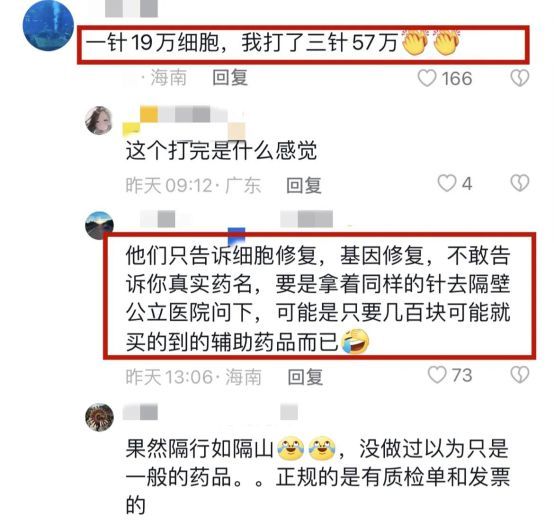Select the 他们只告诉细胞修复 comment text
Screen dimensions: 554x524
[318, 299]
